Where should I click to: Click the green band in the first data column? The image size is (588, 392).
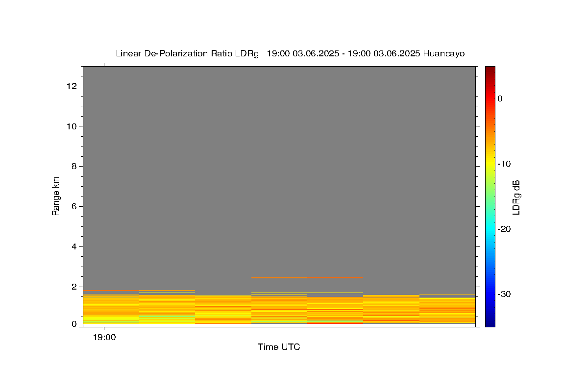pyautogui.click(x=111, y=321)
